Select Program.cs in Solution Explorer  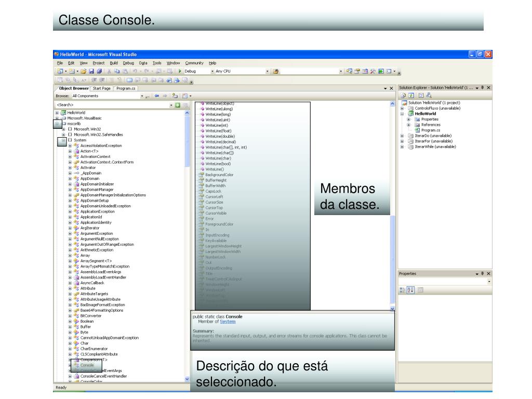pyautogui.click(x=431, y=130)
